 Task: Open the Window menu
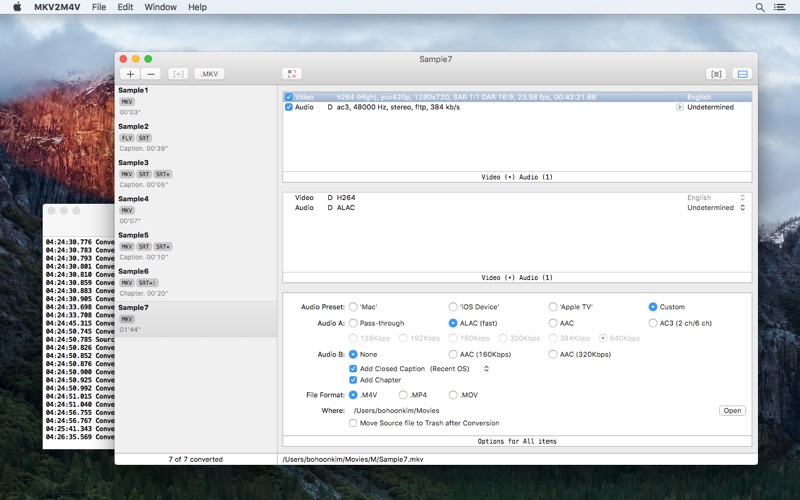160,7
